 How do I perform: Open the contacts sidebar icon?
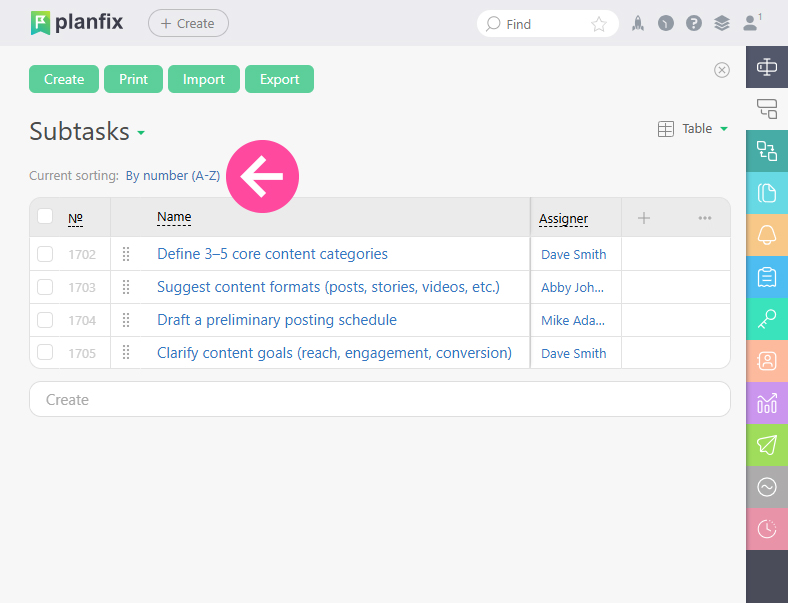pos(767,361)
